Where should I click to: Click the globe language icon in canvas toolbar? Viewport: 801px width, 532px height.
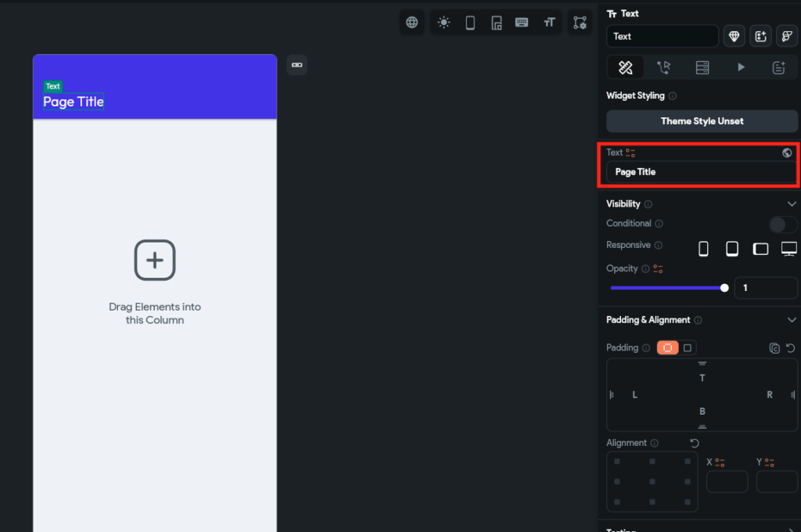412,23
